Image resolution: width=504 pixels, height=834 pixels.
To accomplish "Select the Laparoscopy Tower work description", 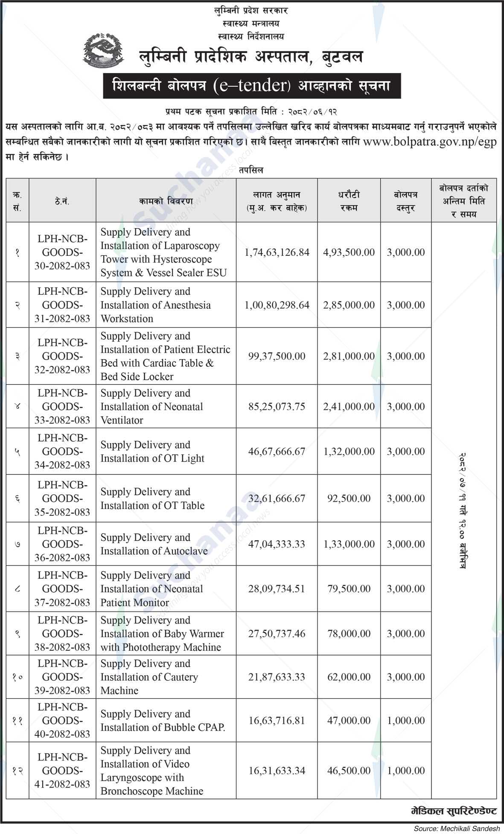I will (163, 252).
